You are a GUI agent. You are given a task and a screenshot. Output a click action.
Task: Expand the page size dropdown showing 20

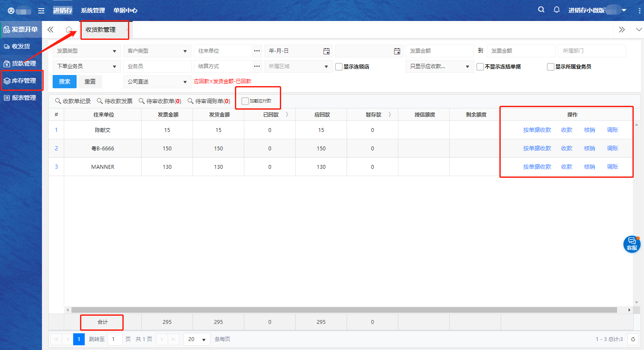click(197, 339)
